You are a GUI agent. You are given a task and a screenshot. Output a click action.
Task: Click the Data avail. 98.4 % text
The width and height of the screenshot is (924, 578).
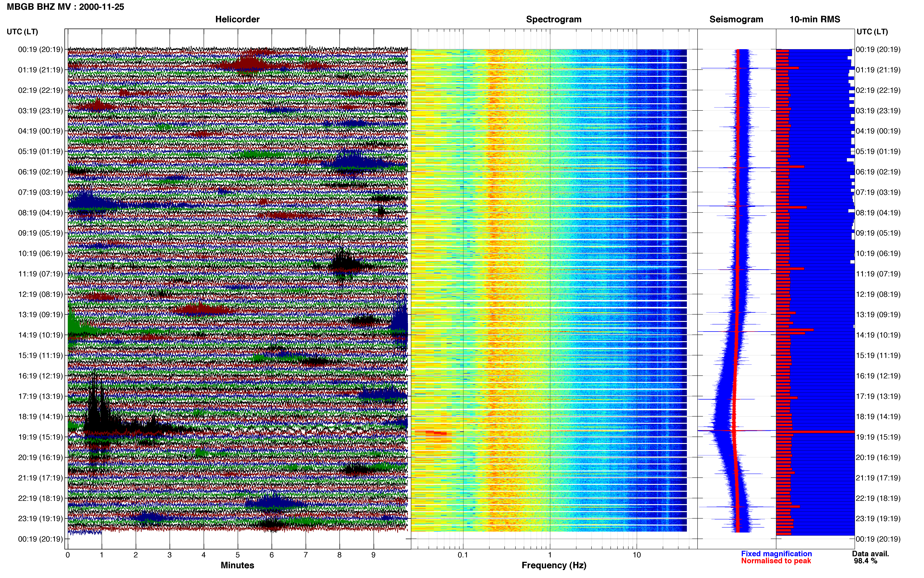[x=870, y=557]
